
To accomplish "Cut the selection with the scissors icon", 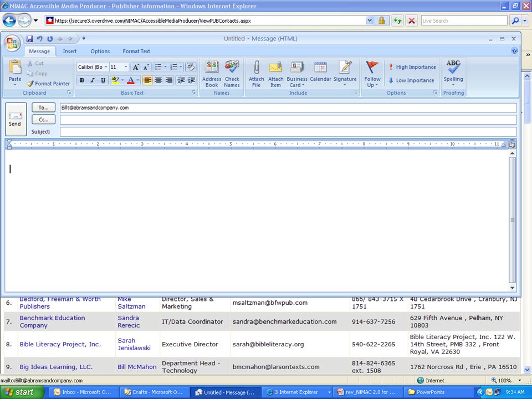I will [35, 63].
